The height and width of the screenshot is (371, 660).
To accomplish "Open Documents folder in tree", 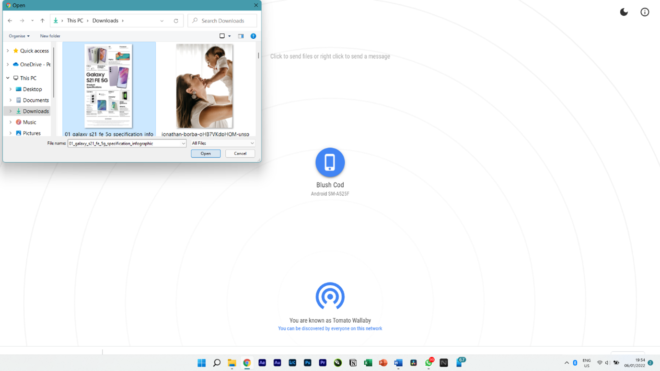I will point(32,100).
